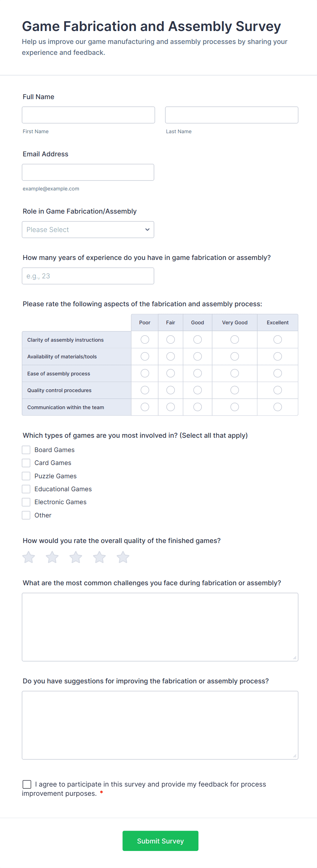The height and width of the screenshot is (868, 317).
Task: Enable the survey participation agreement checkbox
Action: (27, 784)
